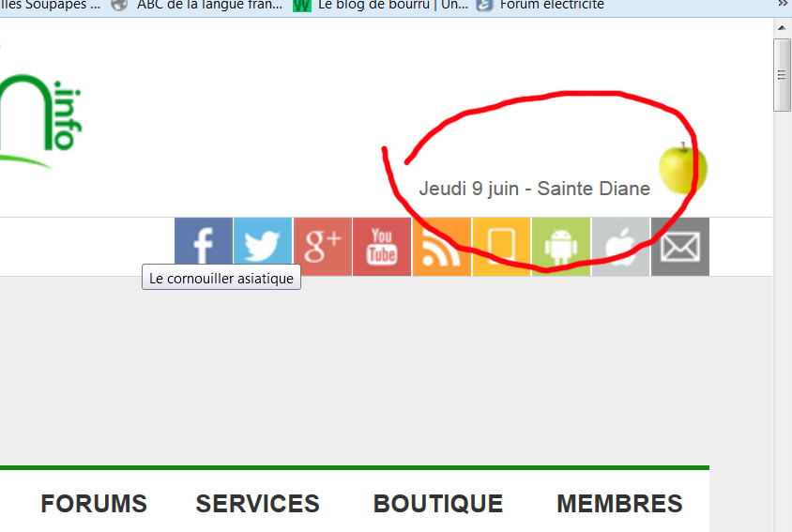Open the FORUMS menu item
This screenshot has height=532, width=792.
(94, 504)
